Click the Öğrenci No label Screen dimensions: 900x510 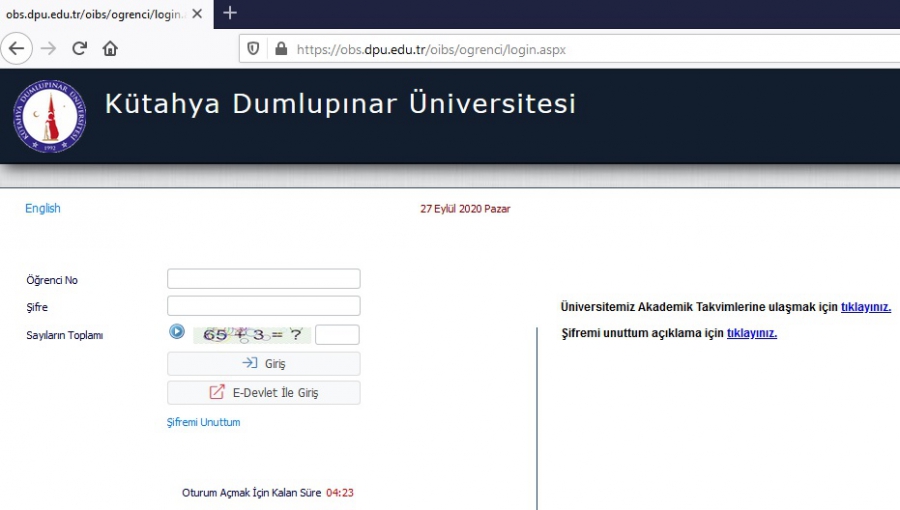[52, 280]
